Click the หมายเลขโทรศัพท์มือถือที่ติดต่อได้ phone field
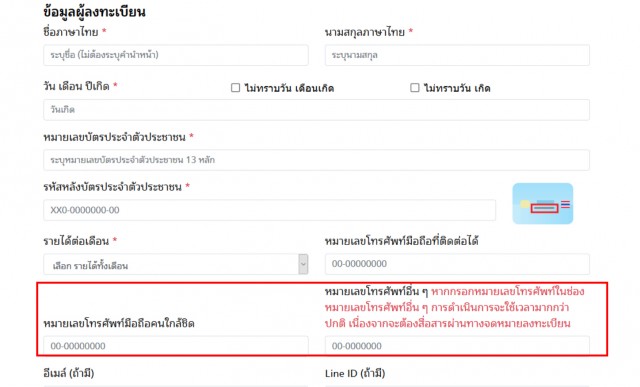640x387 pixels. (457, 264)
